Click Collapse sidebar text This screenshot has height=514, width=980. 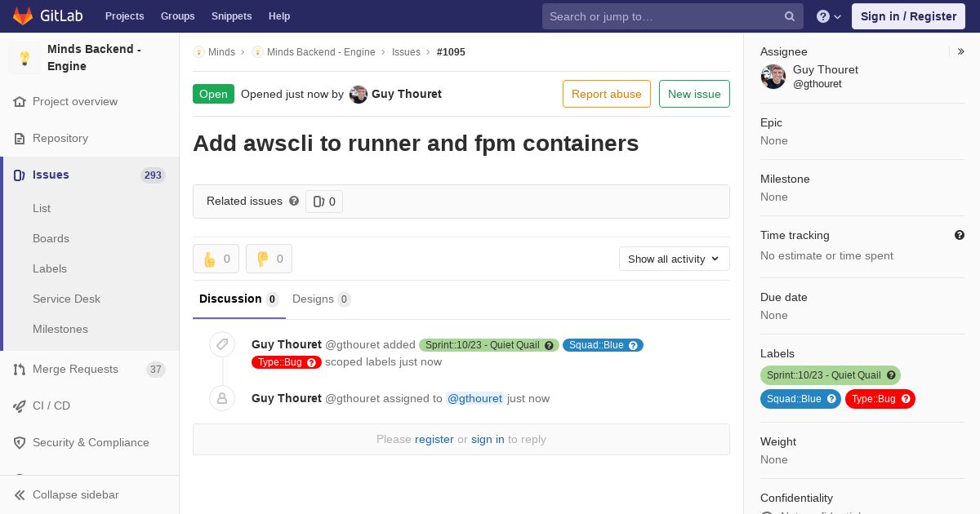point(76,495)
